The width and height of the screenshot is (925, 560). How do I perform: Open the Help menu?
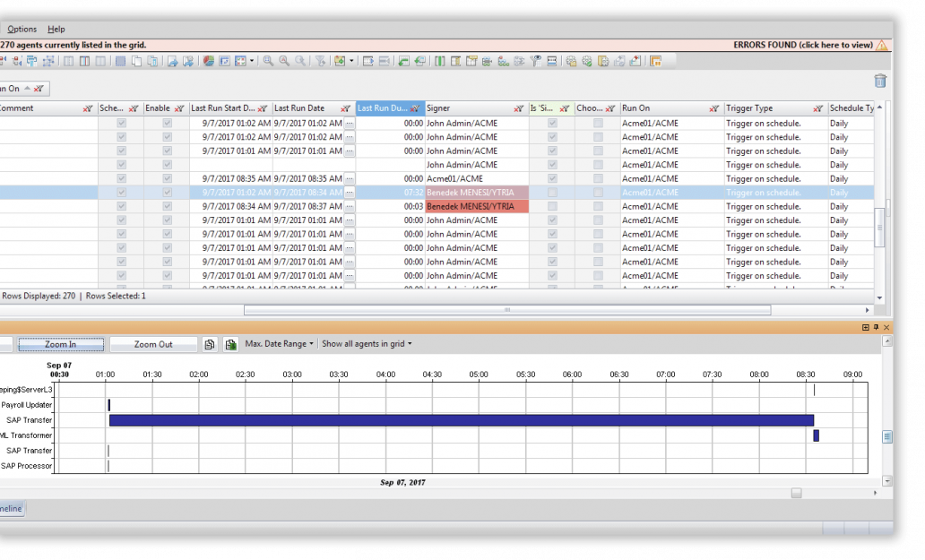click(56, 29)
